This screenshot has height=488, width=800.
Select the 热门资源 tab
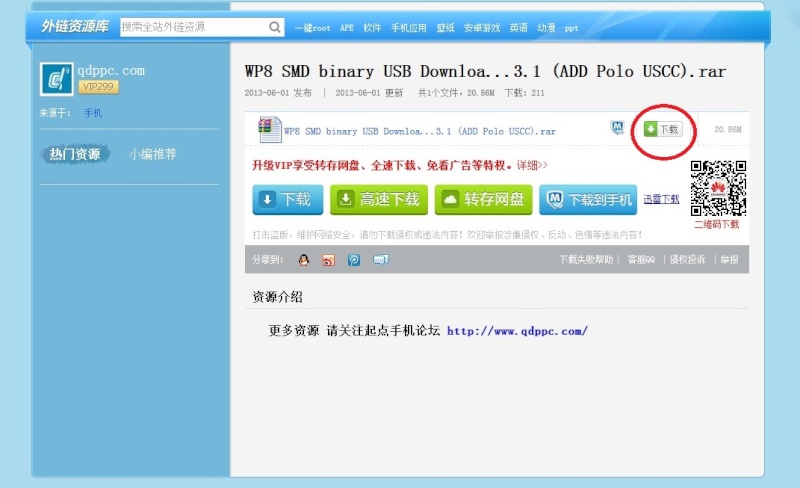pos(75,154)
